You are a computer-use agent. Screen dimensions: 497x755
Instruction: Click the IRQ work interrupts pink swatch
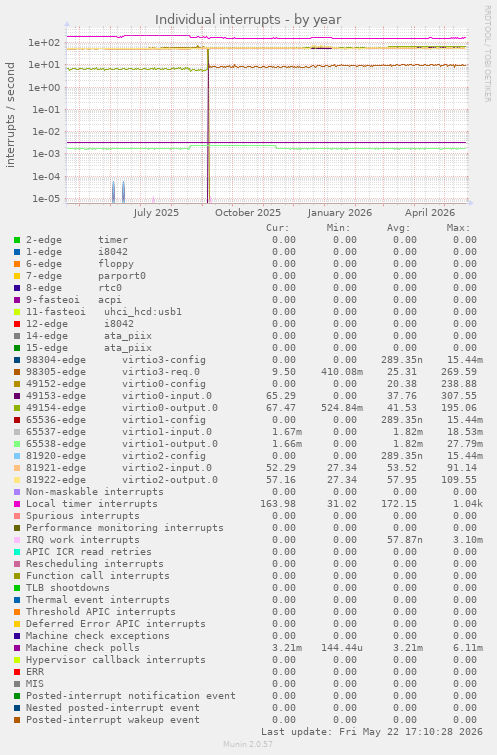(17, 540)
